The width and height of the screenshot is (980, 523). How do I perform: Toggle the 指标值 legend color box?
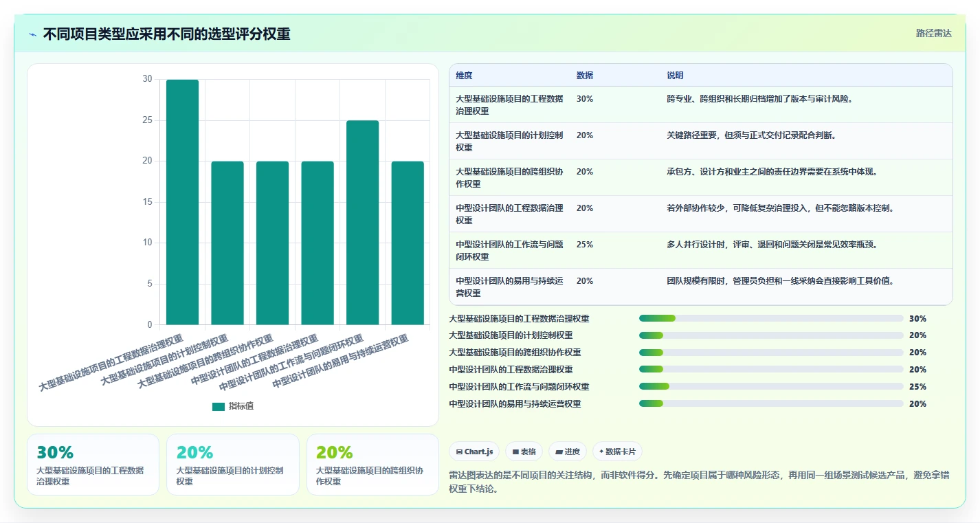click(x=219, y=406)
